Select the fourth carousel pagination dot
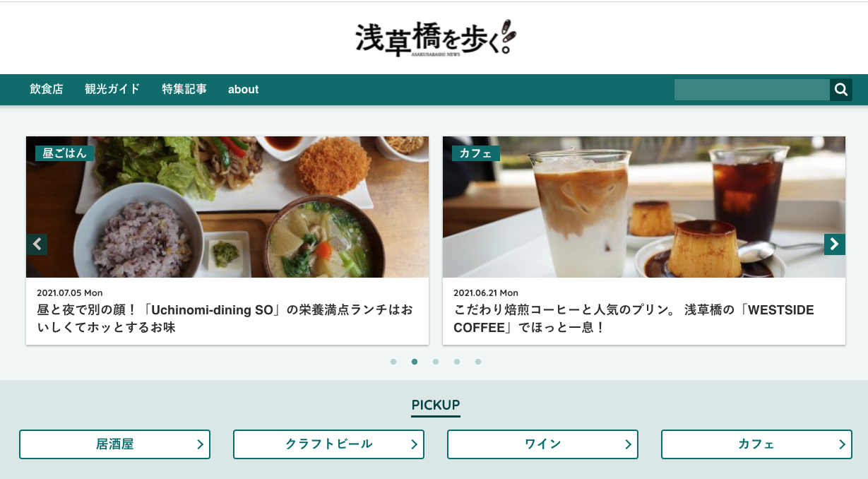868x479 pixels. pyautogui.click(x=457, y=362)
